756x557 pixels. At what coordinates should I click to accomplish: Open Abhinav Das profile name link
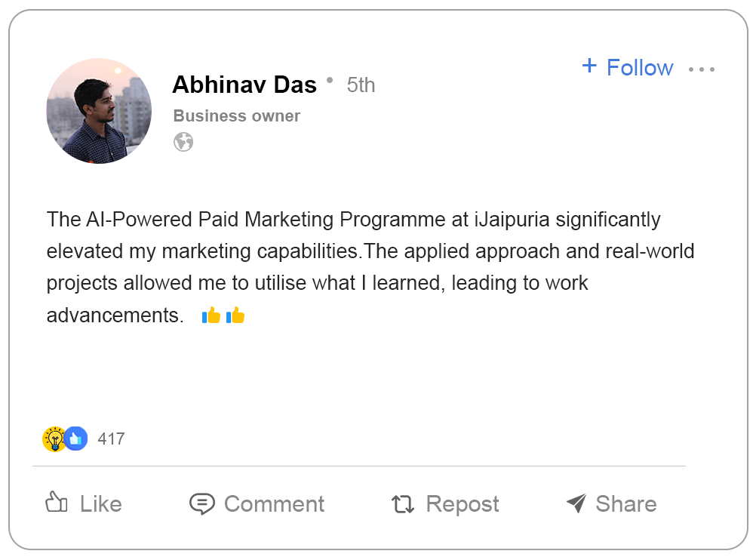[244, 85]
